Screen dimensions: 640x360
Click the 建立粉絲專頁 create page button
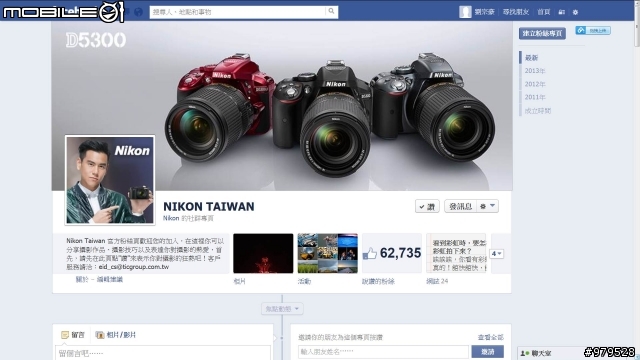(x=542, y=33)
